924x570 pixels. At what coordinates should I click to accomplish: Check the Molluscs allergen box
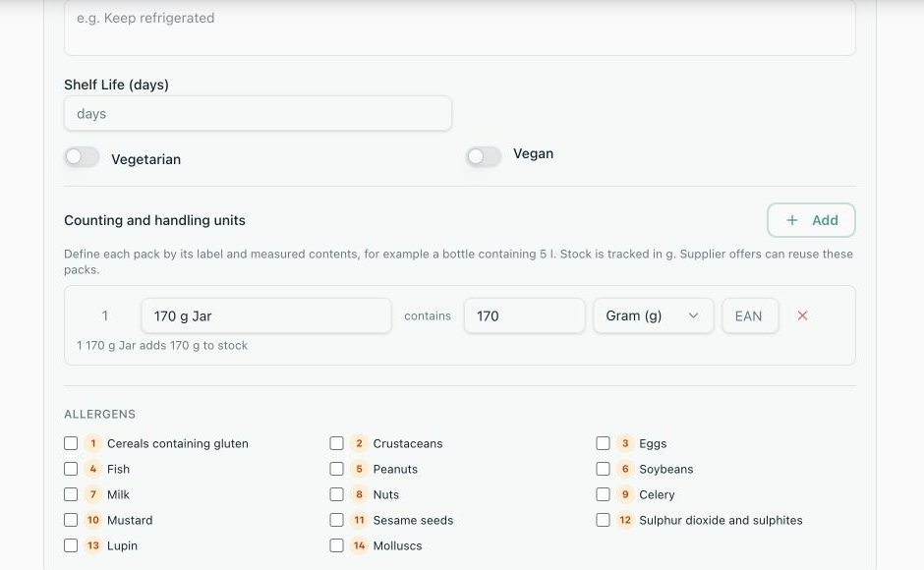click(x=336, y=545)
